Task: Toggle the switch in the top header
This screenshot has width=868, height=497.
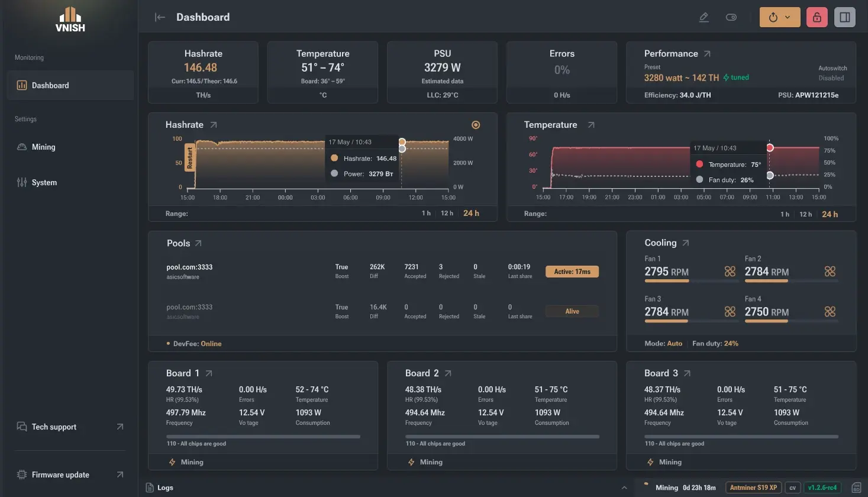Action: (x=731, y=17)
